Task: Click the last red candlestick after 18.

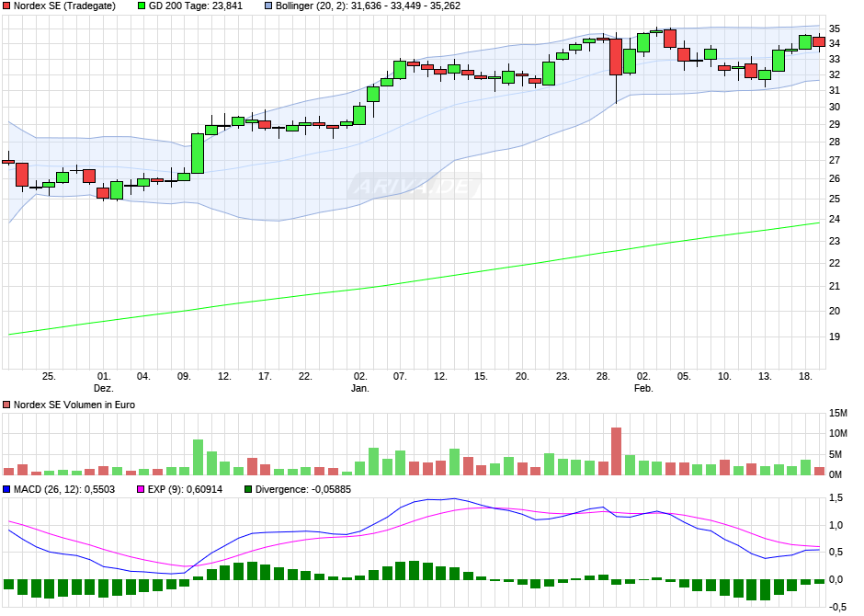Action: pos(819,42)
